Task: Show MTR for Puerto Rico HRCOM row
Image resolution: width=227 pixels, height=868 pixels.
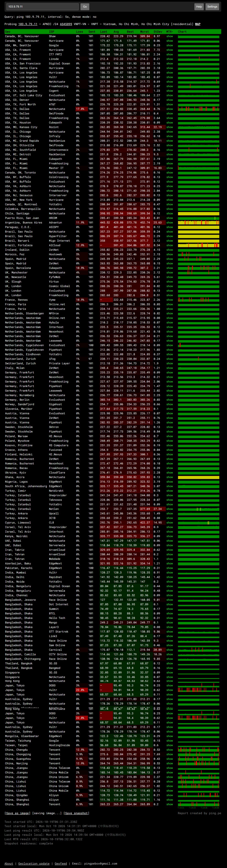Action: click(x=169, y=218)
